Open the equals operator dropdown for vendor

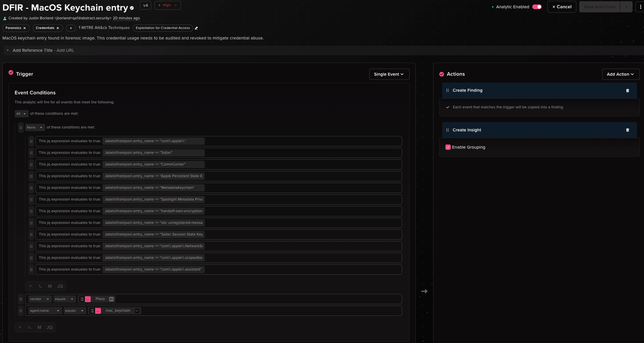click(x=64, y=299)
